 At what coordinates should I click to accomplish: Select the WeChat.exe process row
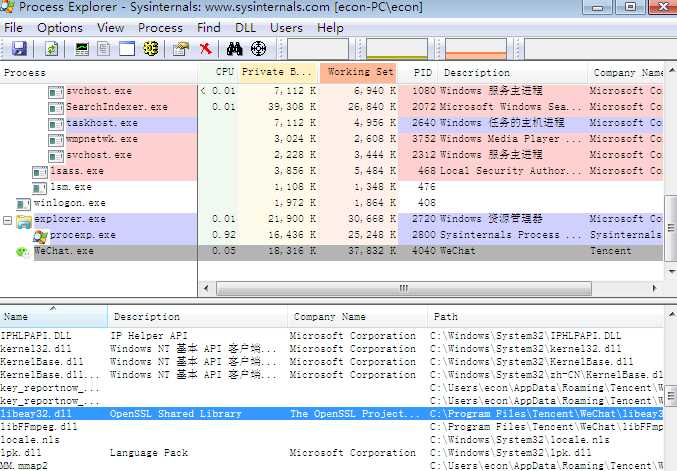(332, 251)
